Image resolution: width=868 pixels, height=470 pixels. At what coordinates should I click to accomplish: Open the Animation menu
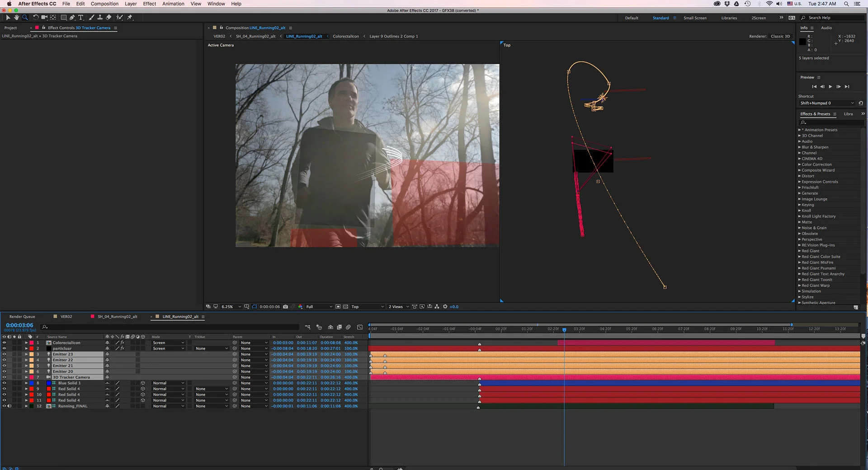pos(173,4)
